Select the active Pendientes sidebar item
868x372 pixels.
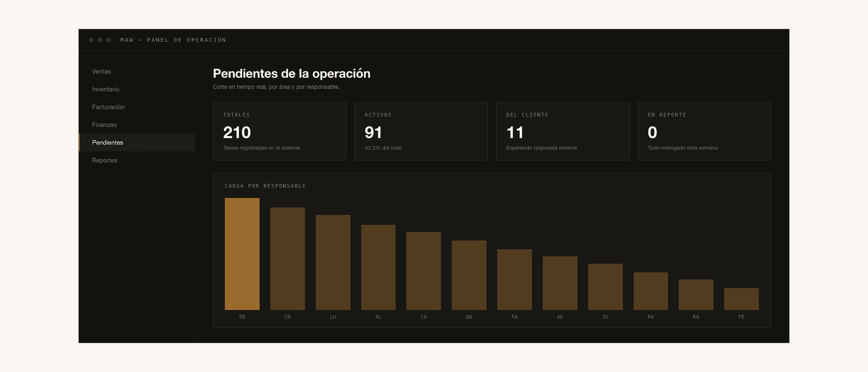tap(136, 143)
